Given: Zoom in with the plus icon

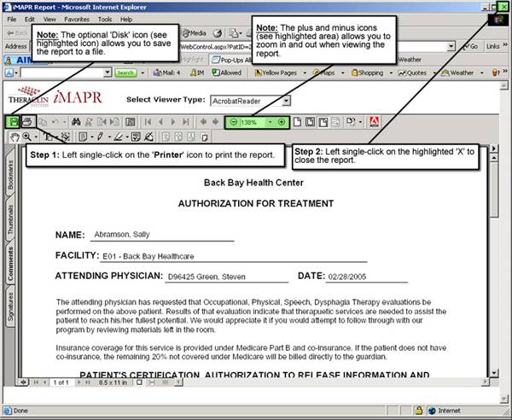Looking at the screenshot, I should point(282,122).
